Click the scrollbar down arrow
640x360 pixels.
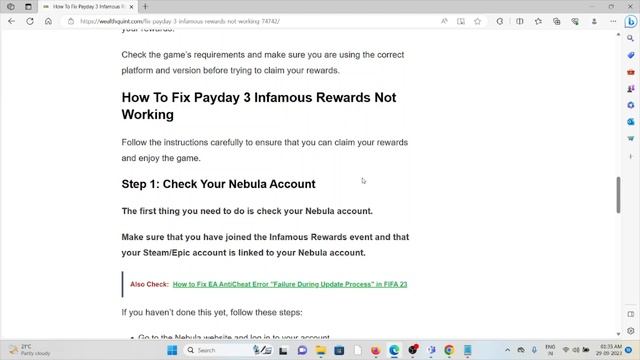coord(618,334)
